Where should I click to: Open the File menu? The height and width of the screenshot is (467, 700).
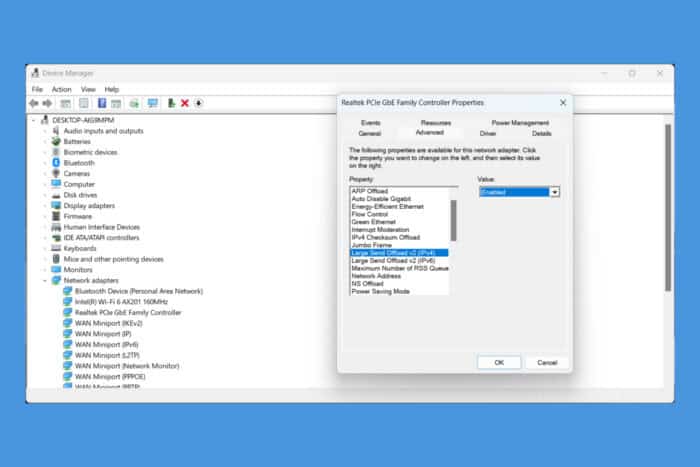tap(37, 89)
